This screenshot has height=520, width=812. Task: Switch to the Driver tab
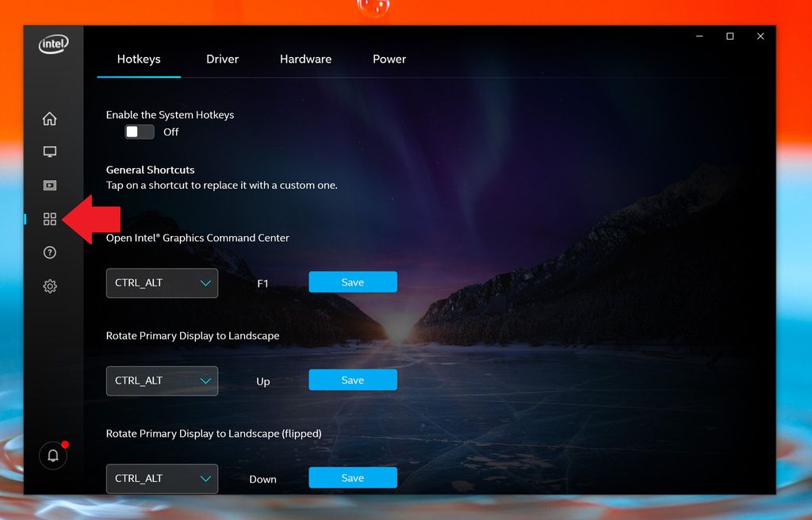[x=222, y=59]
